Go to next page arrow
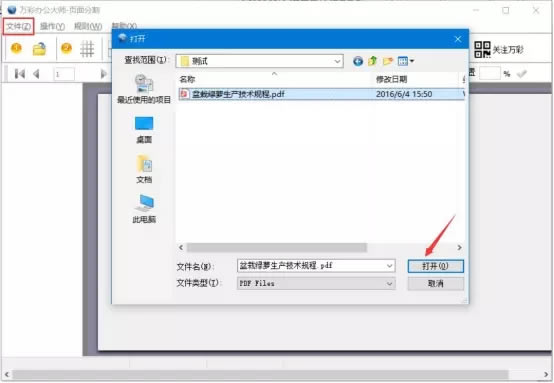 coord(104,74)
